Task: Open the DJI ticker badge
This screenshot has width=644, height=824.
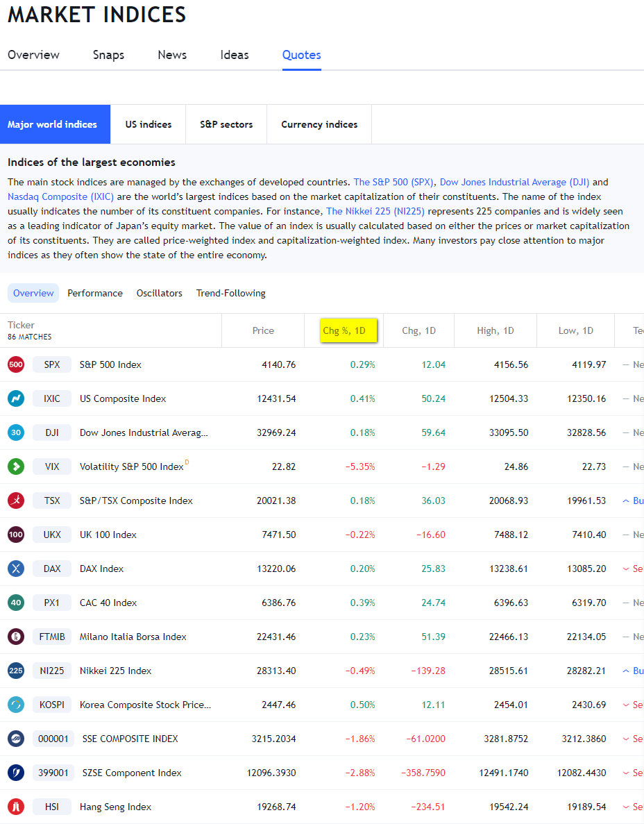Action: tap(52, 432)
